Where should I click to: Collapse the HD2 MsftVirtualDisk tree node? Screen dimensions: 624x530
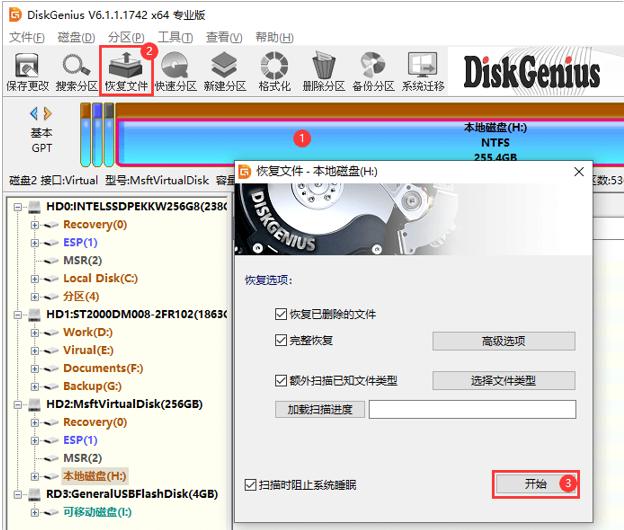tap(18, 405)
